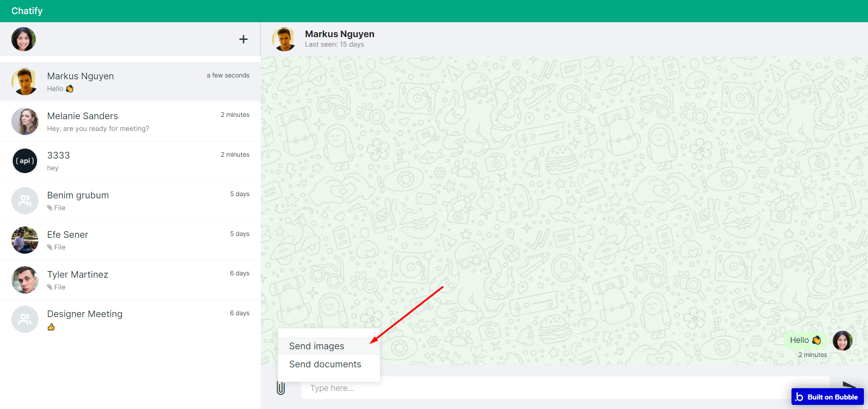Open the Markus Nguyen conversation
The image size is (868, 409).
(x=130, y=82)
